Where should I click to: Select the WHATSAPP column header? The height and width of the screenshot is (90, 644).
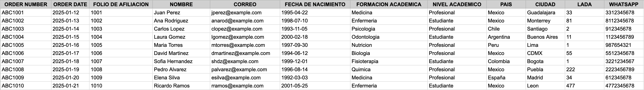click(623, 4)
